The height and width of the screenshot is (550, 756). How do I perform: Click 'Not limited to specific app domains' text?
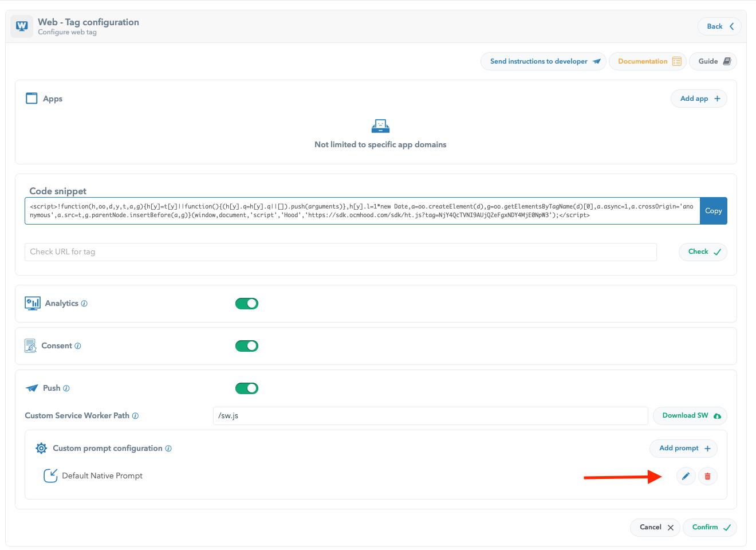tap(380, 145)
